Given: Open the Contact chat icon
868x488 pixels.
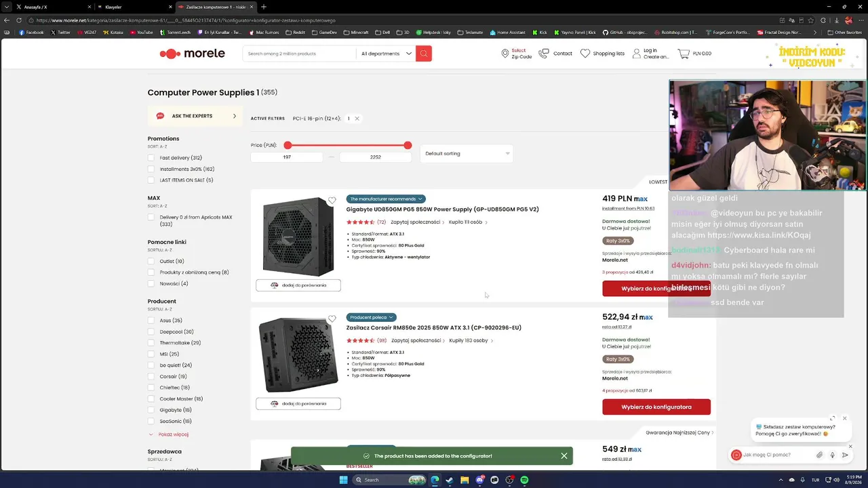Looking at the screenshot, I should click(x=544, y=54).
